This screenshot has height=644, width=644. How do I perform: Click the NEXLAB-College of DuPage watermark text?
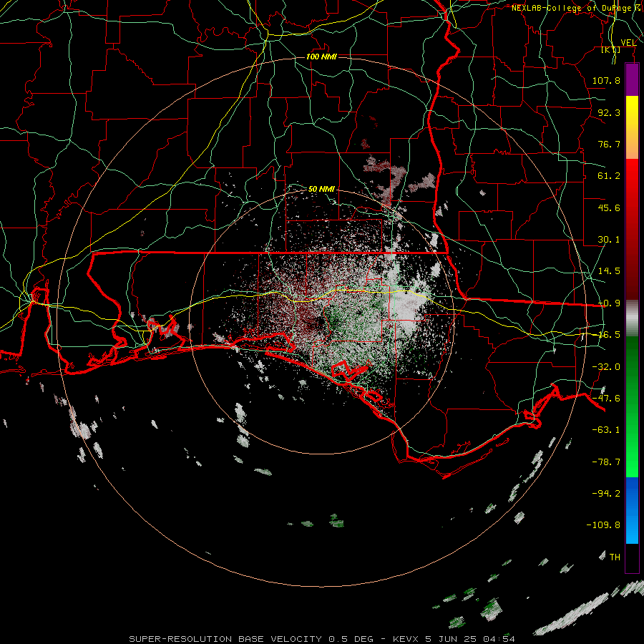point(574,8)
